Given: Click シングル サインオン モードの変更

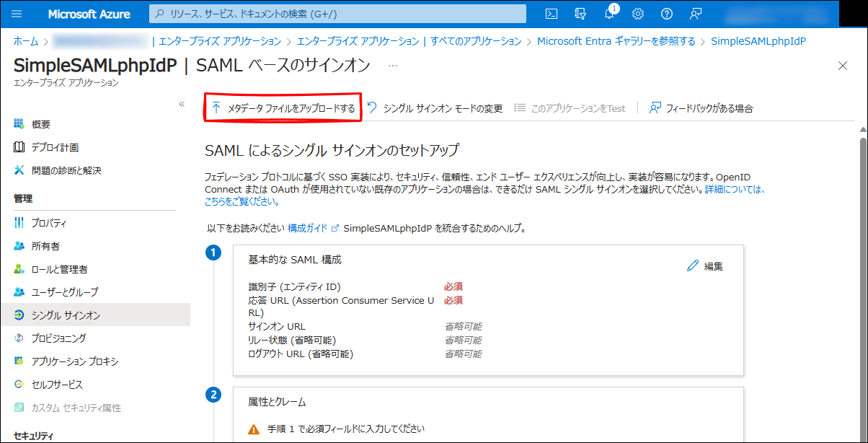Looking at the screenshot, I should [435, 108].
